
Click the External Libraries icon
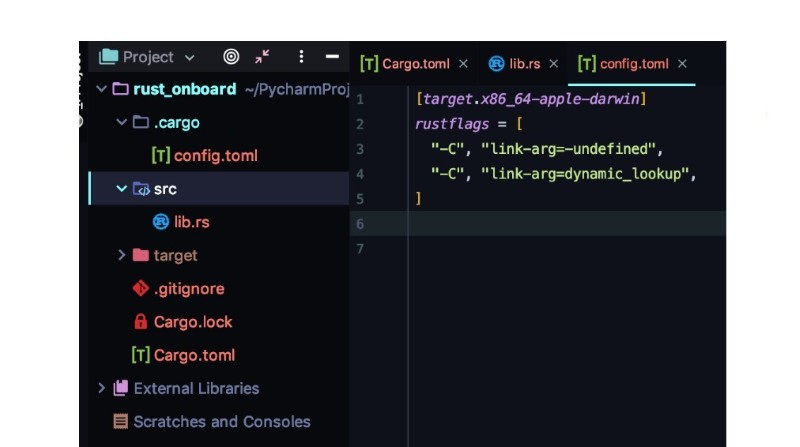[121, 388]
